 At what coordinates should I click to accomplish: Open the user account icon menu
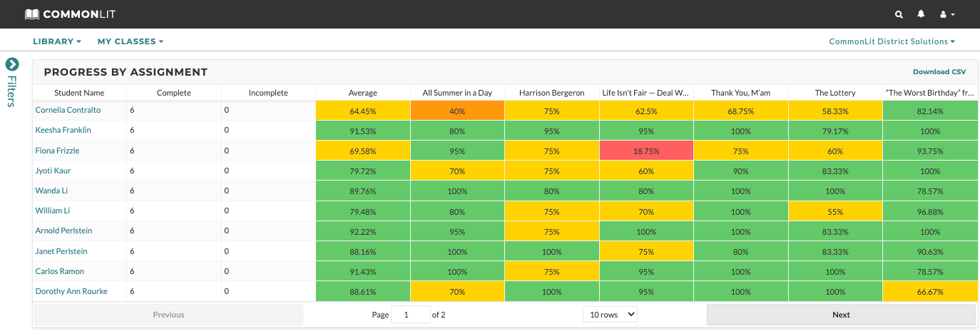pos(947,14)
